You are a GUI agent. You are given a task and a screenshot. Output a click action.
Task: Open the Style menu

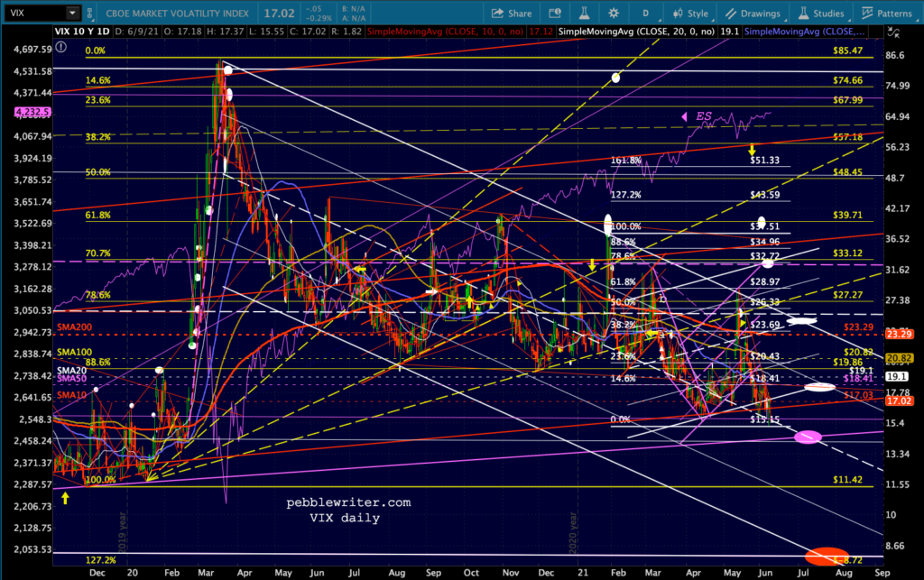(690, 13)
